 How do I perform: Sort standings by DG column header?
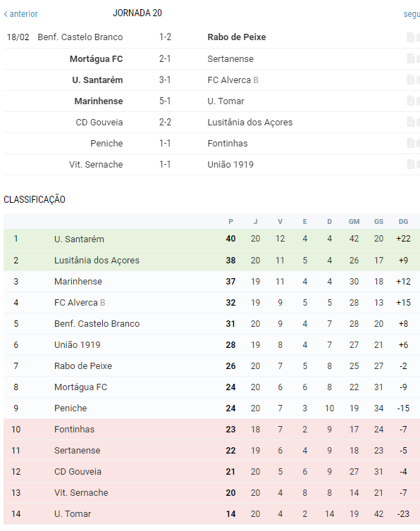pyautogui.click(x=403, y=221)
